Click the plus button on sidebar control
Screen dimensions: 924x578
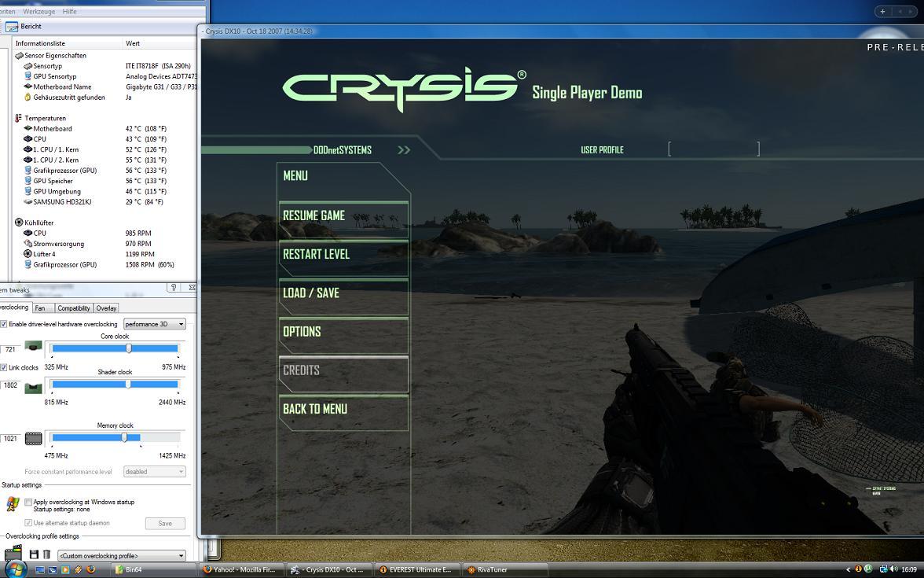(x=883, y=11)
